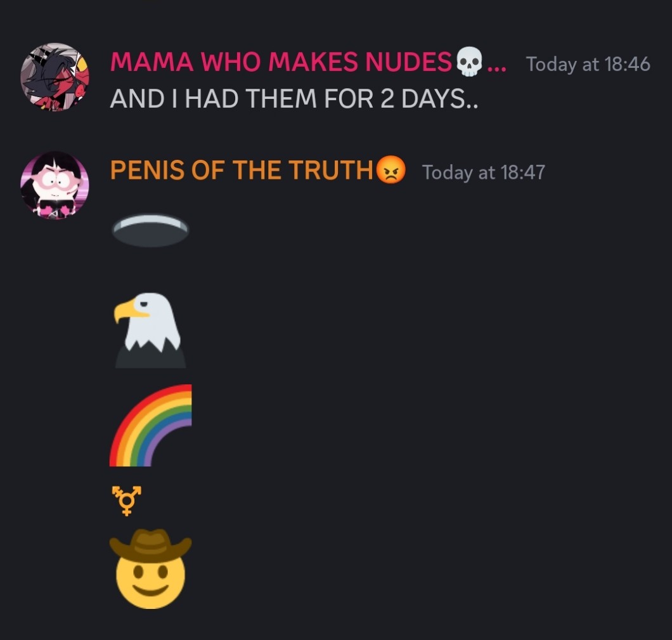Image resolution: width=672 pixels, height=640 pixels.
Task: Select the cowboy hat face emoji
Action: pyautogui.click(x=150, y=568)
